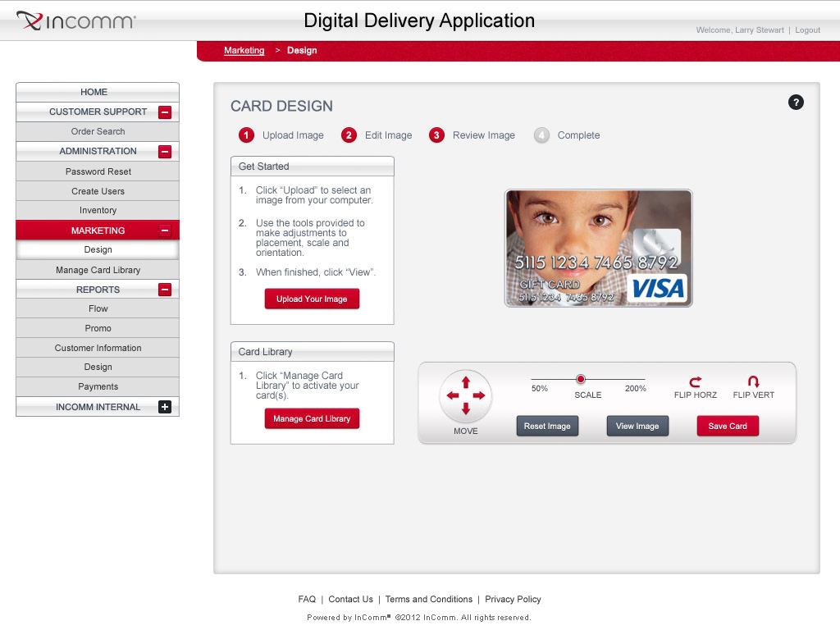Open Inventory page

pos(98,211)
